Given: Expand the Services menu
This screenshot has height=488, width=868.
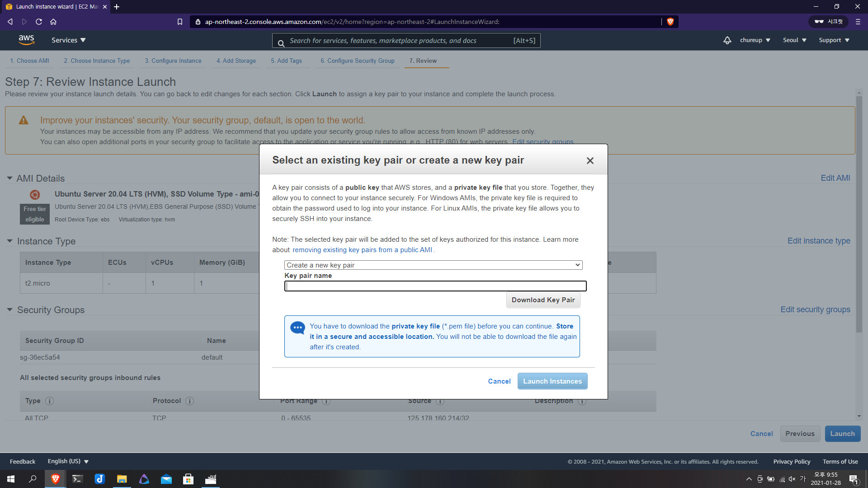Looking at the screenshot, I should tap(68, 40).
